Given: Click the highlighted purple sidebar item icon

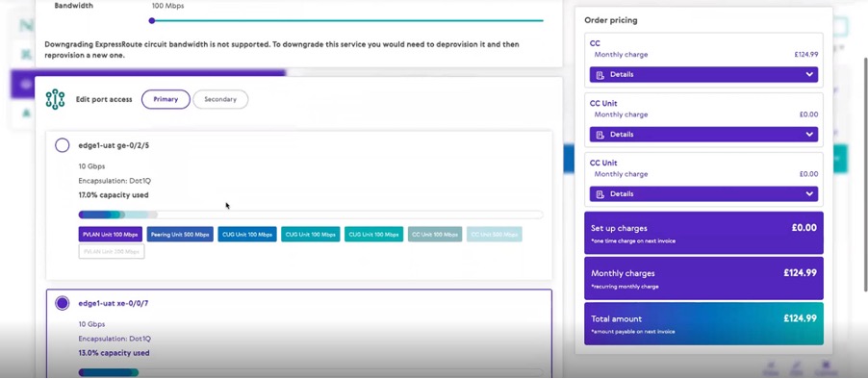Looking at the screenshot, I should [25, 84].
